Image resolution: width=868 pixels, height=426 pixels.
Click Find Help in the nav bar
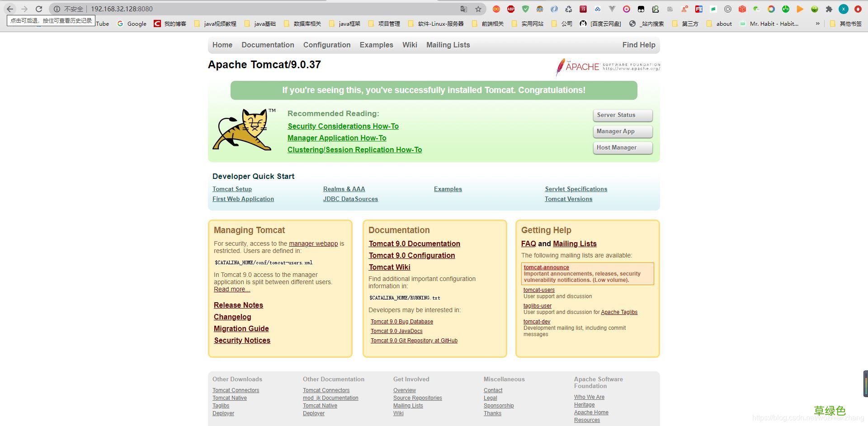click(x=639, y=45)
